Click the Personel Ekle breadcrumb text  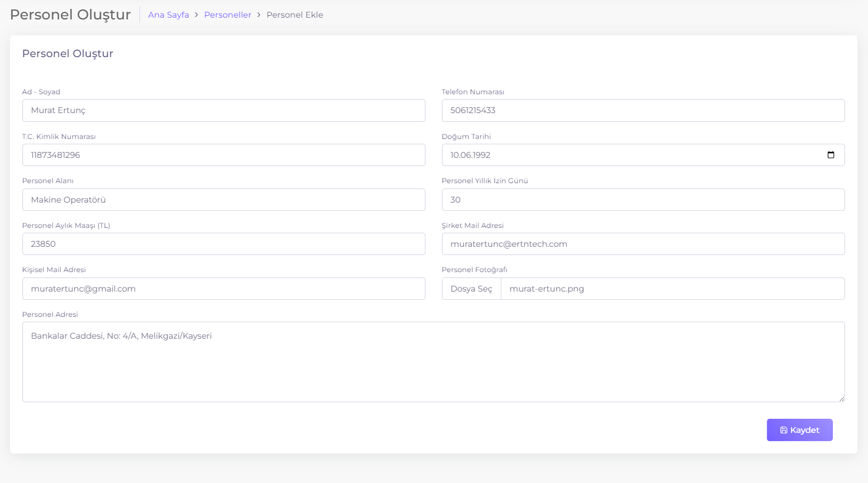pyautogui.click(x=294, y=15)
